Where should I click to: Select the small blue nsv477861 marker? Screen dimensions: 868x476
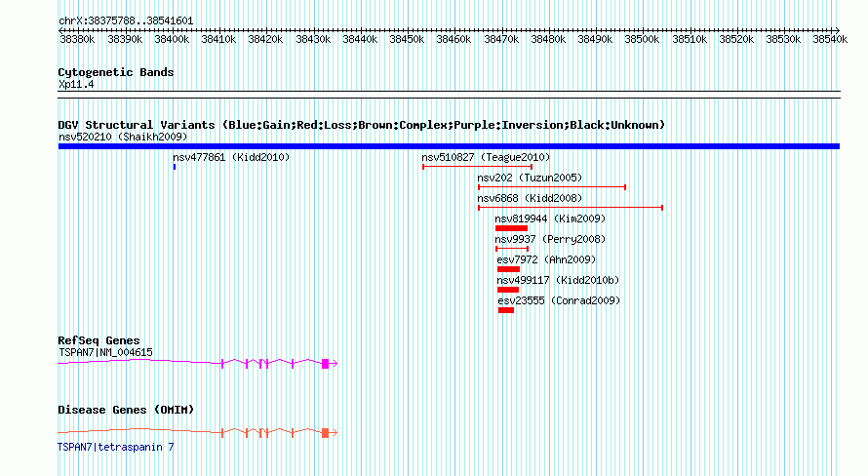tap(175, 167)
